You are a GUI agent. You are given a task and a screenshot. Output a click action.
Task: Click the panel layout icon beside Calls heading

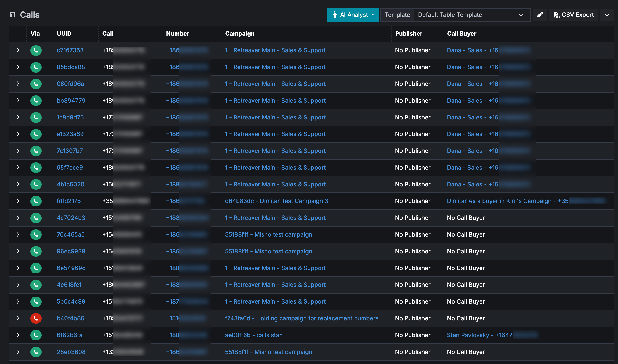(x=13, y=15)
